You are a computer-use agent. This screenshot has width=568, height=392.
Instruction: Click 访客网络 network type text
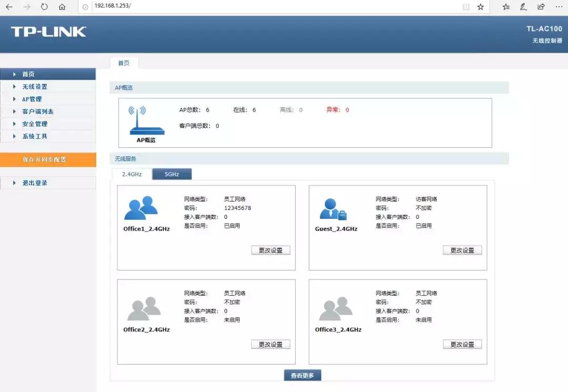point(427,199)
